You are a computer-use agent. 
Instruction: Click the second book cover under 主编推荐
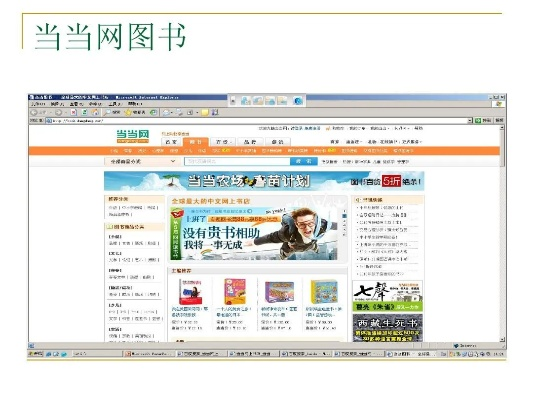(235, 292)
